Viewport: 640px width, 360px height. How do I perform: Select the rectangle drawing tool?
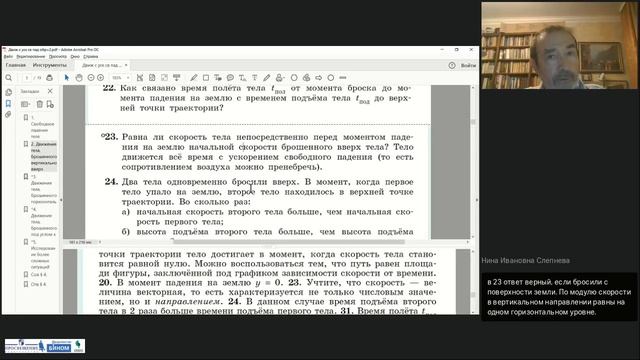[206, 78]
